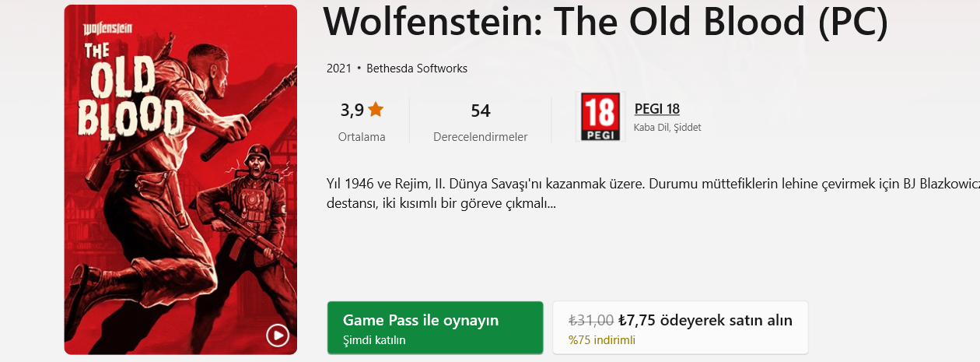Screen dimensions: 980x362
Task: Click the crossed-out ₺31,00 original price
Action: [x=591, y=320]
